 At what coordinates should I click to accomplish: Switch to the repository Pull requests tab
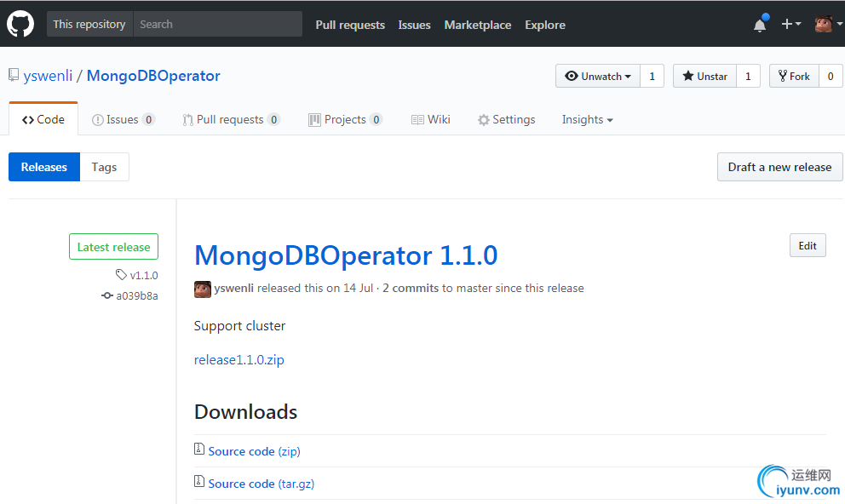point(231,119)
